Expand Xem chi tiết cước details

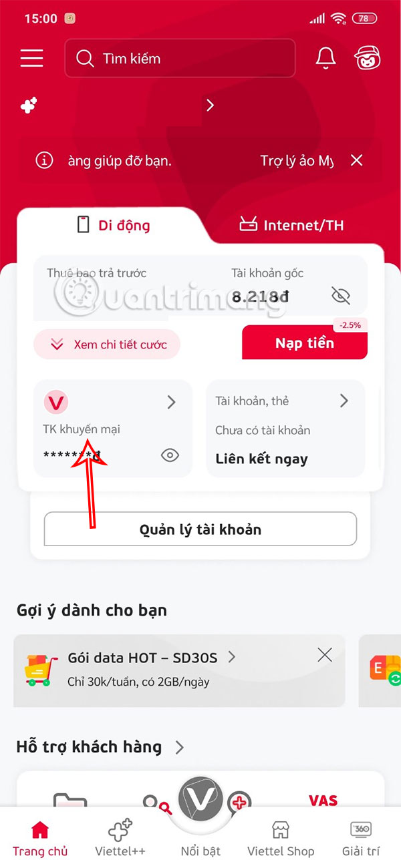click(x=107, y=345)
